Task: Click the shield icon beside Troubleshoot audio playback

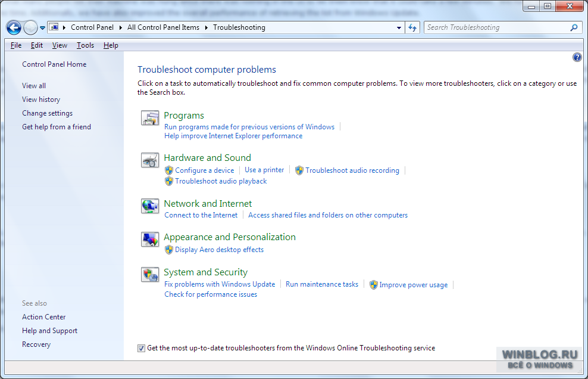Action: [x=169, y=181]
